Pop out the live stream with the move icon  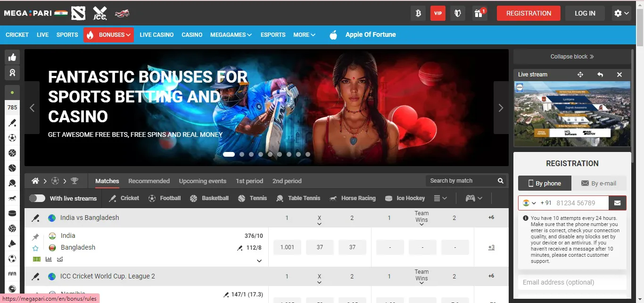(580, 75)
